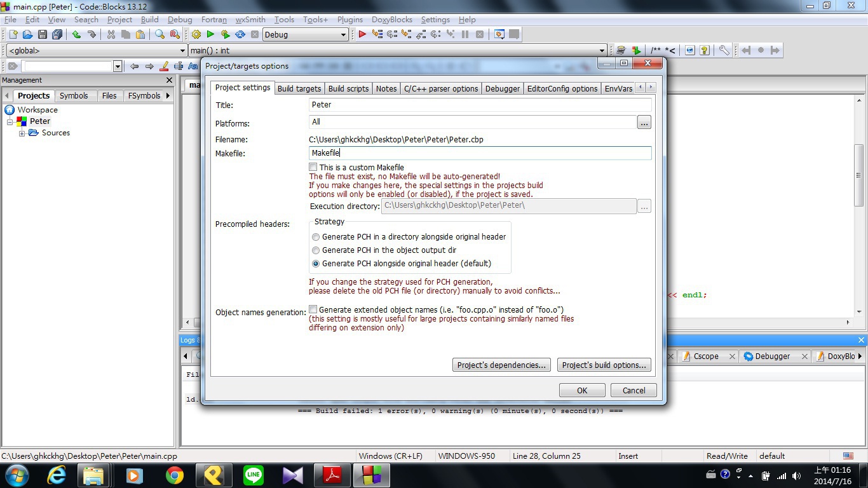Click inside the Makefile field
Viewport: 868px width, 488px height.
click(x=480, y=152)
